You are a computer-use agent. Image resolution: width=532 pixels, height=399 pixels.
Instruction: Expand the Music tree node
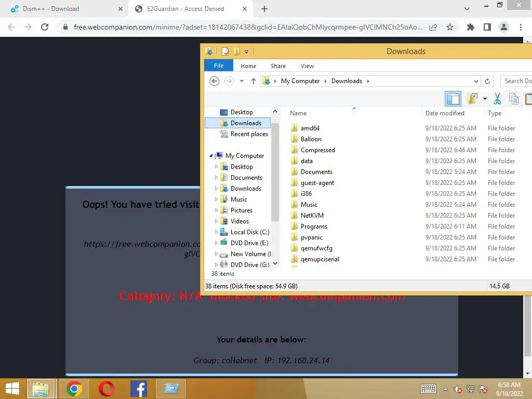216,199
